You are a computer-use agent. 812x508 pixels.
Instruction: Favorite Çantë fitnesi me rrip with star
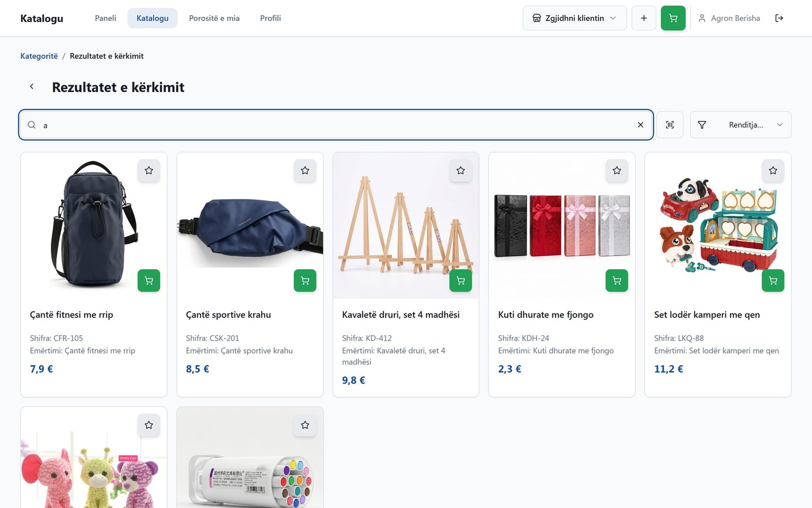tap(149, 171)
